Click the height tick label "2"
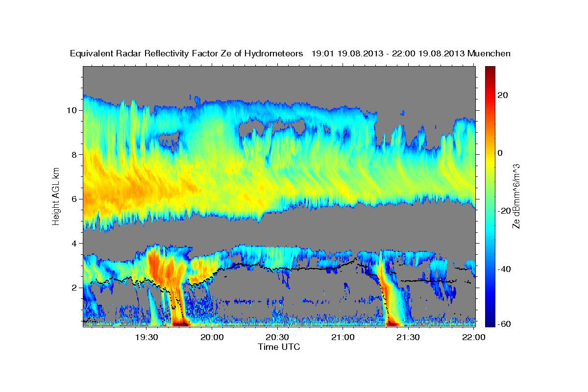588x392 pixels. point(73,288)
